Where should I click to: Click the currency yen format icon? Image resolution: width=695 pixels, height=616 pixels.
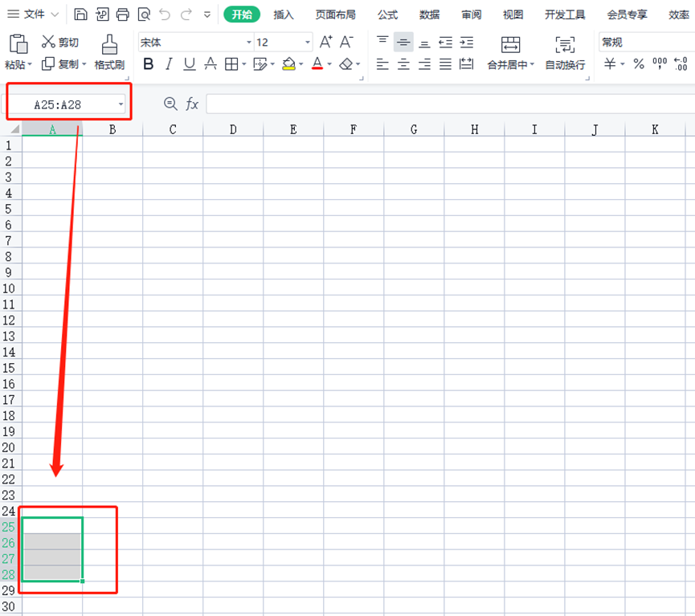click(x=610, y=63)
